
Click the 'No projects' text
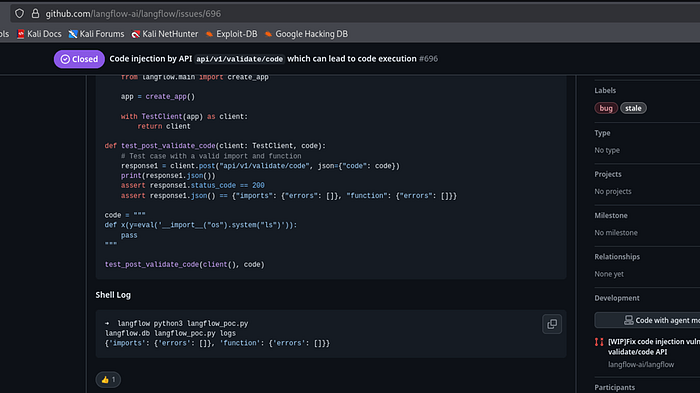pos(612,191)
